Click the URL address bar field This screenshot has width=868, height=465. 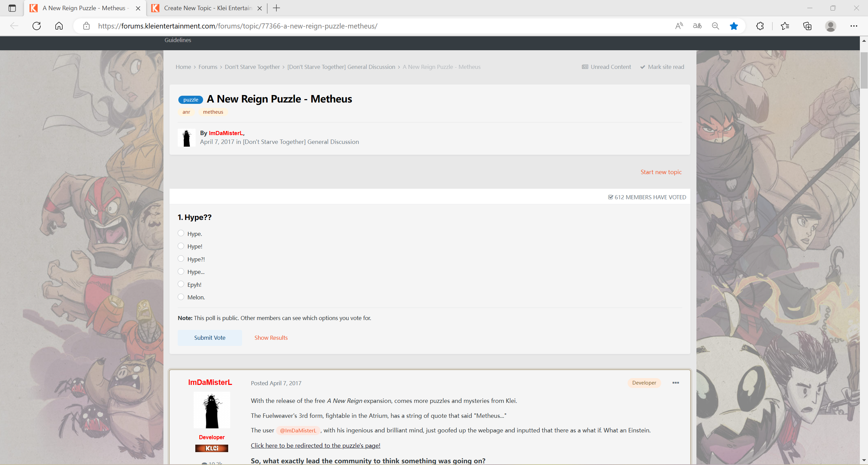pos(373,26)
